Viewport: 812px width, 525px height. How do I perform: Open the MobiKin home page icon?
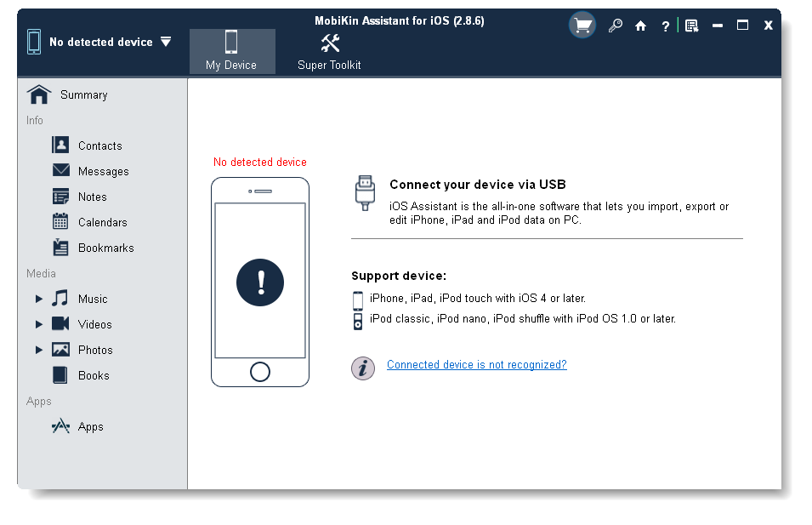tap(640, 26)
